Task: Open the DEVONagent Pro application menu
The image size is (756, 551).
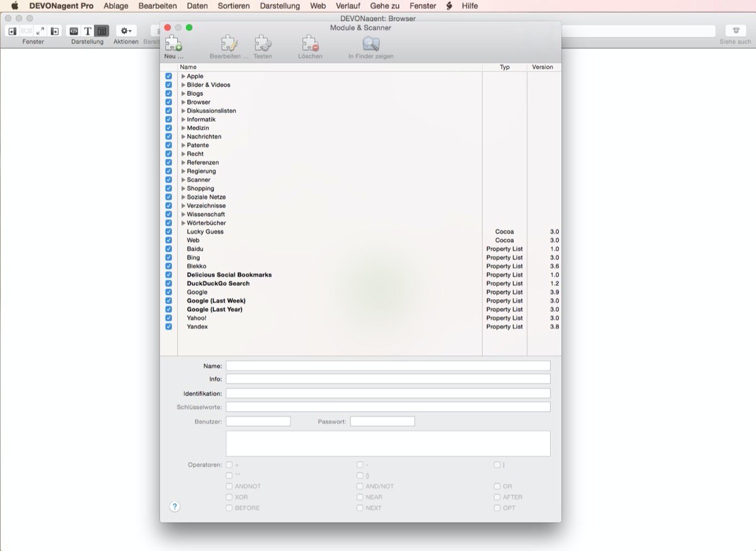Action: pos(61,6)
